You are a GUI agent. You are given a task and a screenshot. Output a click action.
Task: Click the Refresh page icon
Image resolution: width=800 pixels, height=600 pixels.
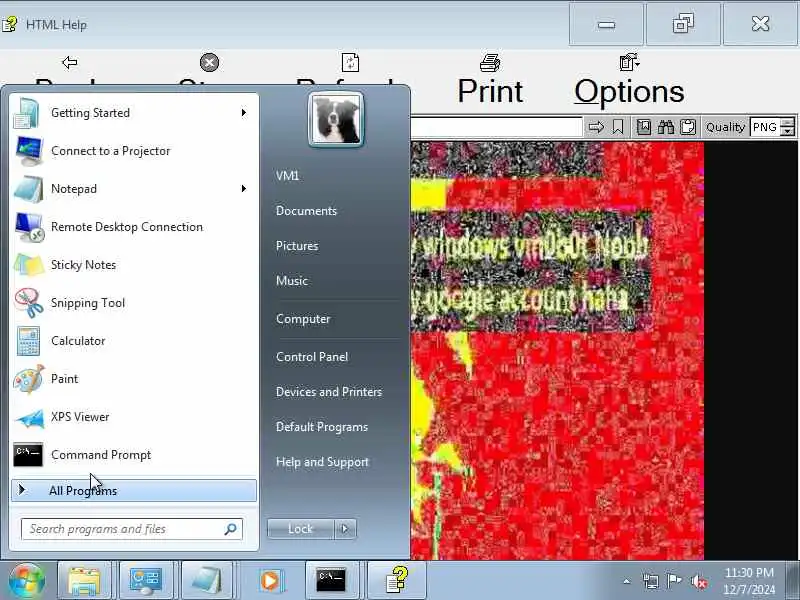[x=350, y=63]
